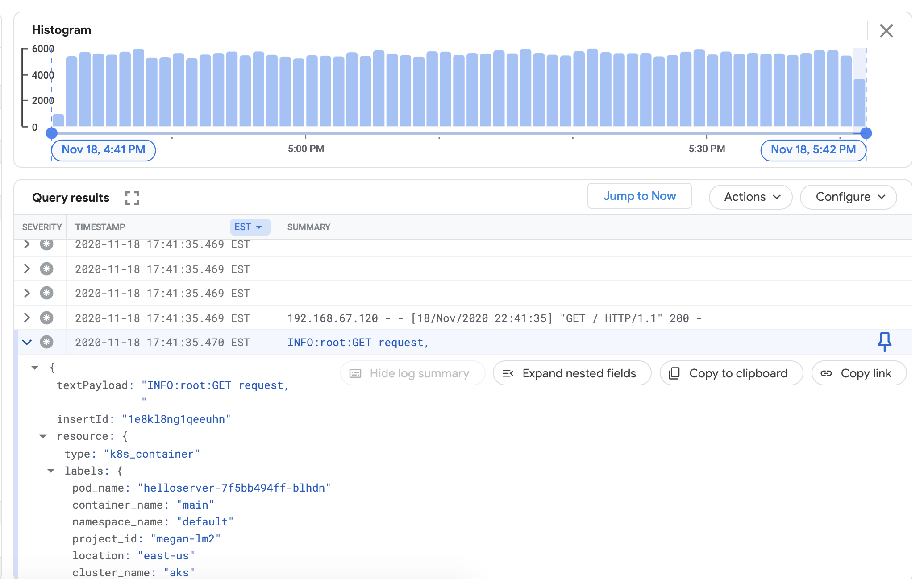This screenshot has width=924, height=579.
Task: Click the copy link icon
Action: pos(826,373)
